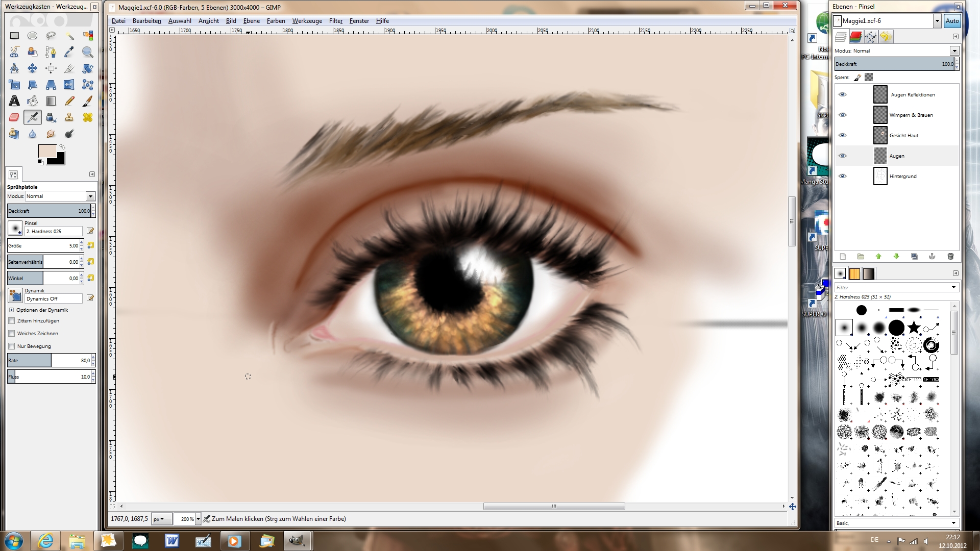Anchor the floating layer

point(932,257)
